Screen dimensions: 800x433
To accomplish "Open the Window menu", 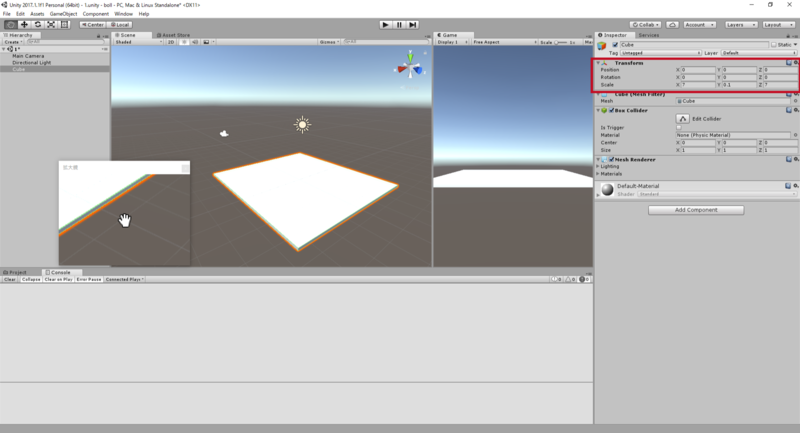I will click(x=123, y=14).
